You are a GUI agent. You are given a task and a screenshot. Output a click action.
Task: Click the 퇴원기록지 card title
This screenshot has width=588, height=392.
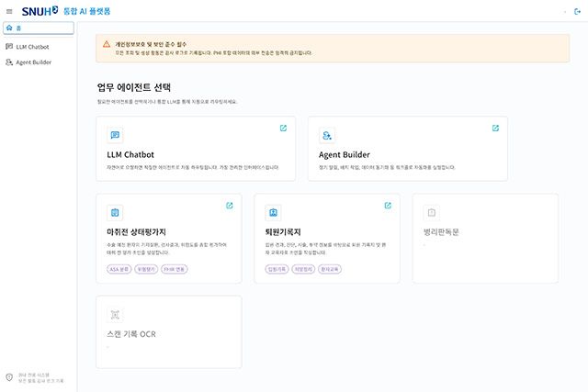coord(283,232)
